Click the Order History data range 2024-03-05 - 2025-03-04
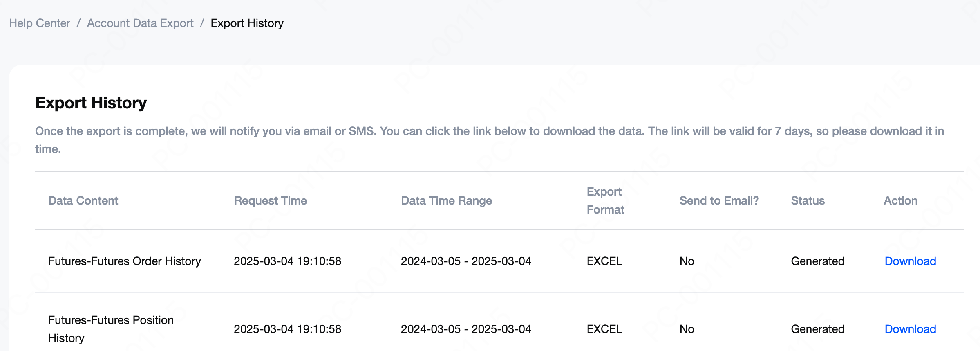The width and height of the screenshot is (980, 351). [466, 261]
